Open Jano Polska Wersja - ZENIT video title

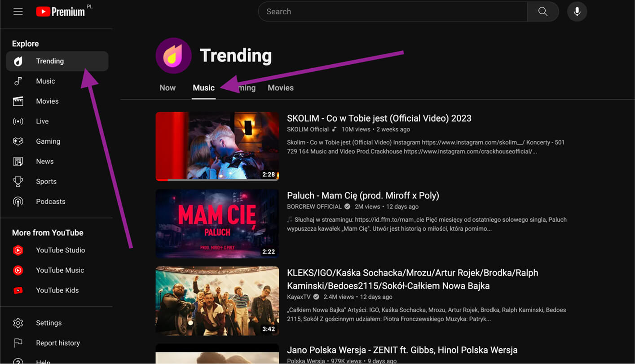(402, 350)
